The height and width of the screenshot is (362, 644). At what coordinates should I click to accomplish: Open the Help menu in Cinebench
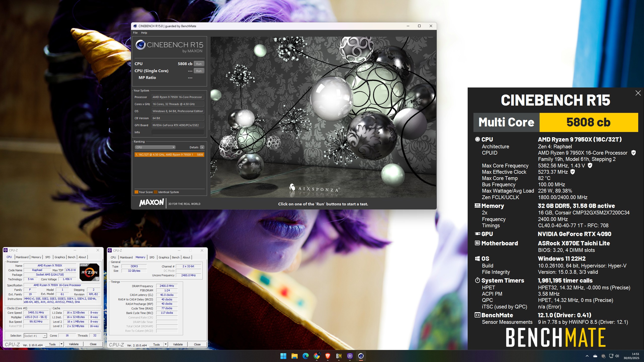(144, 33)
